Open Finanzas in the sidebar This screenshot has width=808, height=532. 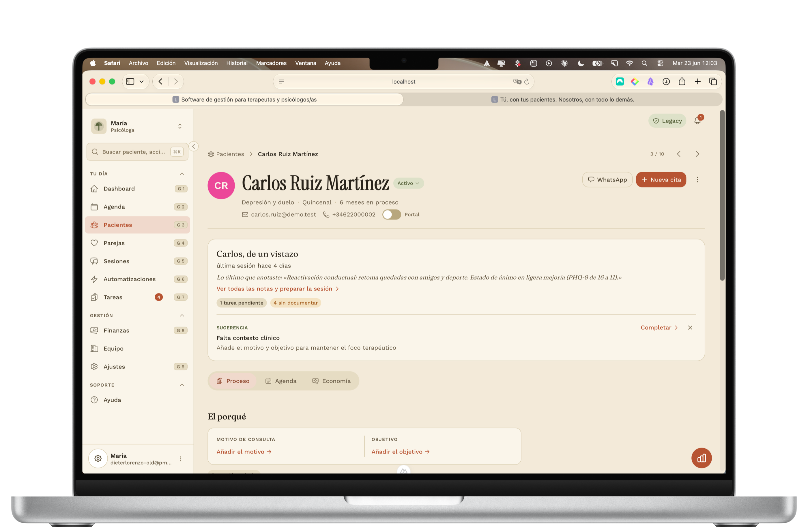click(x=137, y=330)
